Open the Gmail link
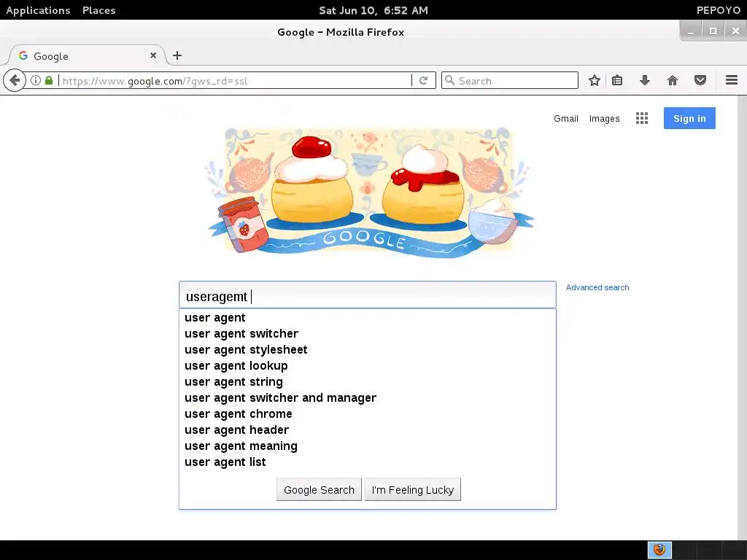 pyautogui.click(x=565, y=119)
